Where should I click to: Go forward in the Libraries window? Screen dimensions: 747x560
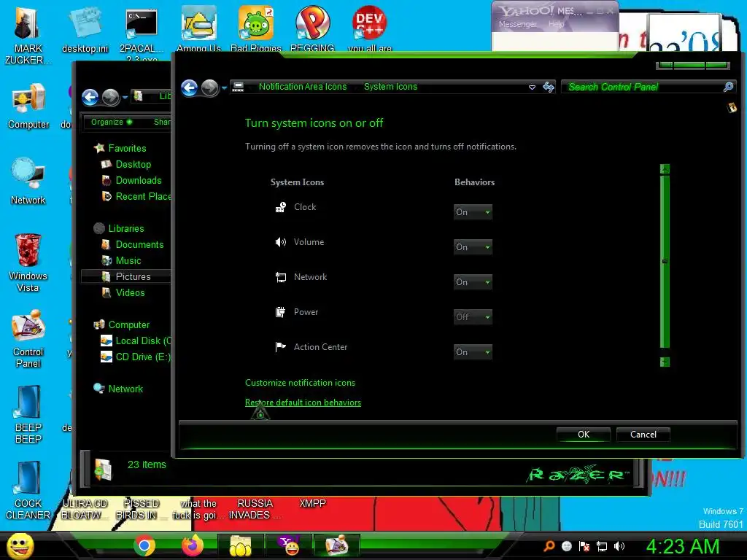111,97
